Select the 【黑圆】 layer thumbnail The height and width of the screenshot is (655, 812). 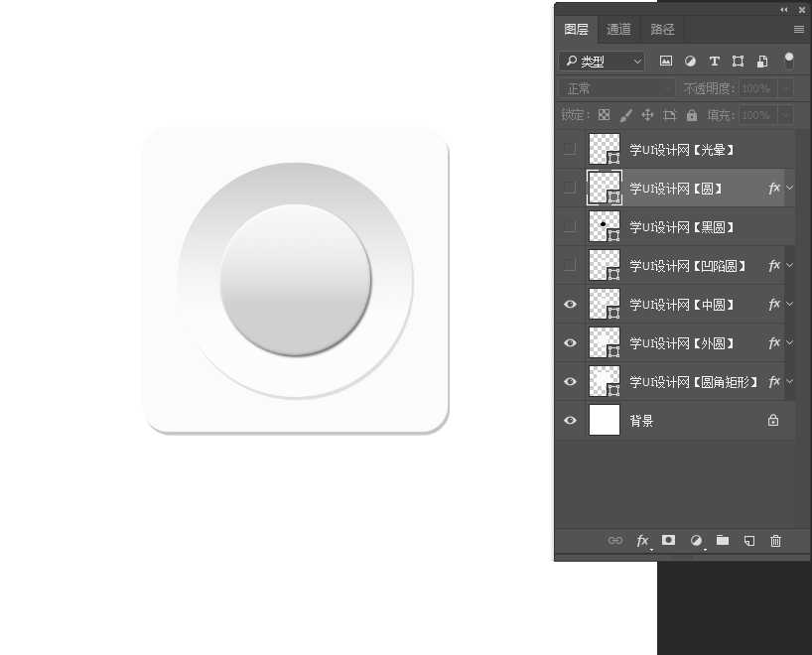(x=604, y=226)
